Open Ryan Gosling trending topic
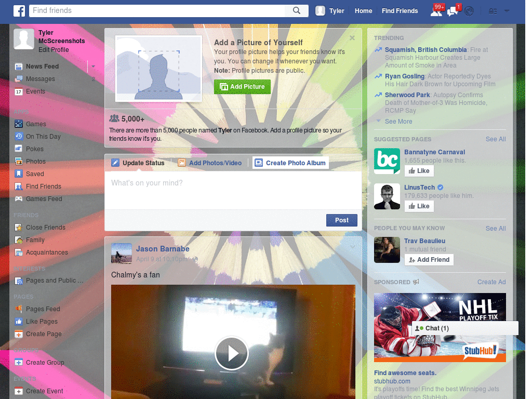 (404, 76)
